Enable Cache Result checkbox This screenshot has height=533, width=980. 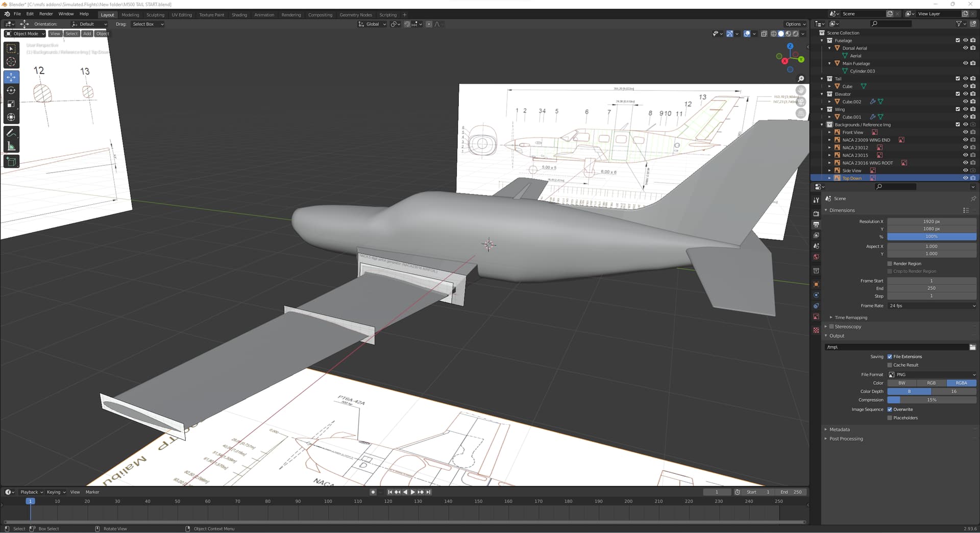pyautogui.click(x=890, y=365)
